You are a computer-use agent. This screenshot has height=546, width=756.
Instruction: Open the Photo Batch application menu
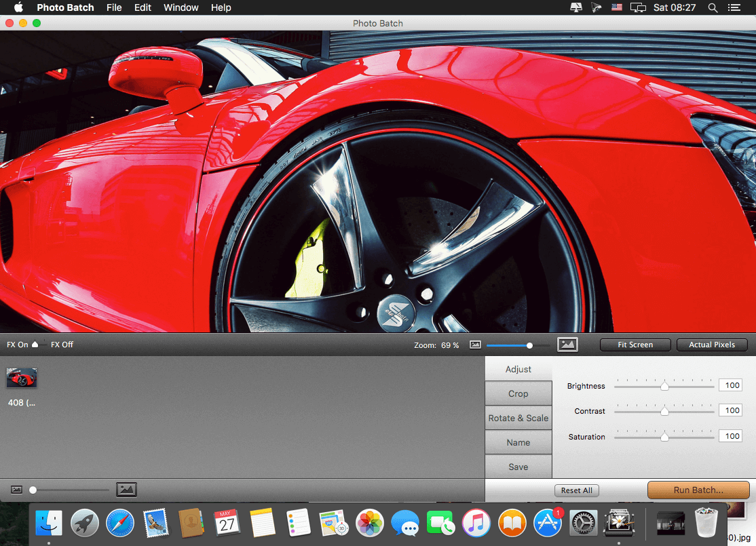click(65, 7)
